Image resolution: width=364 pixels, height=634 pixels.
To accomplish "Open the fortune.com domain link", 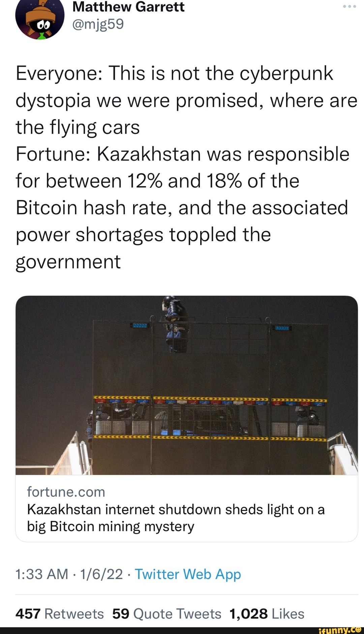I will pyautogui.click(x=65, y=491).
